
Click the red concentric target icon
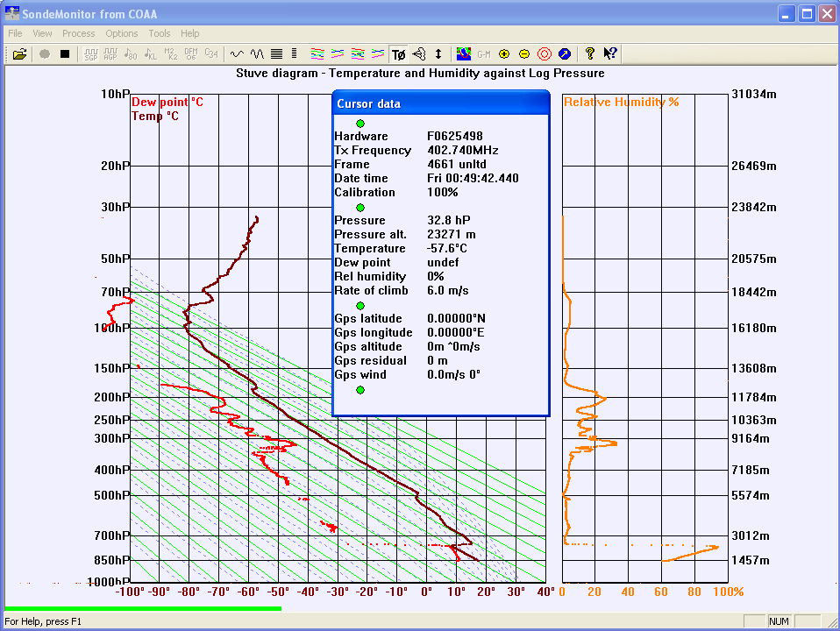click(545, 53)
